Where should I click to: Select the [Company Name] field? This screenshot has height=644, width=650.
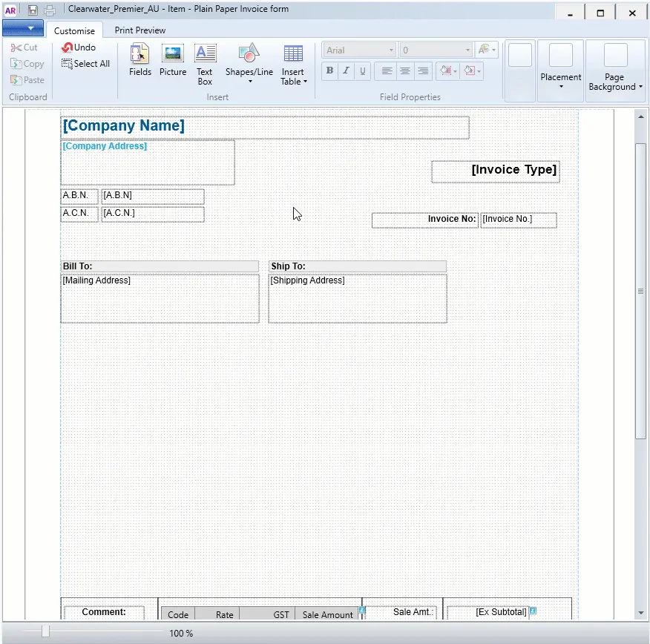click(265, 127)
